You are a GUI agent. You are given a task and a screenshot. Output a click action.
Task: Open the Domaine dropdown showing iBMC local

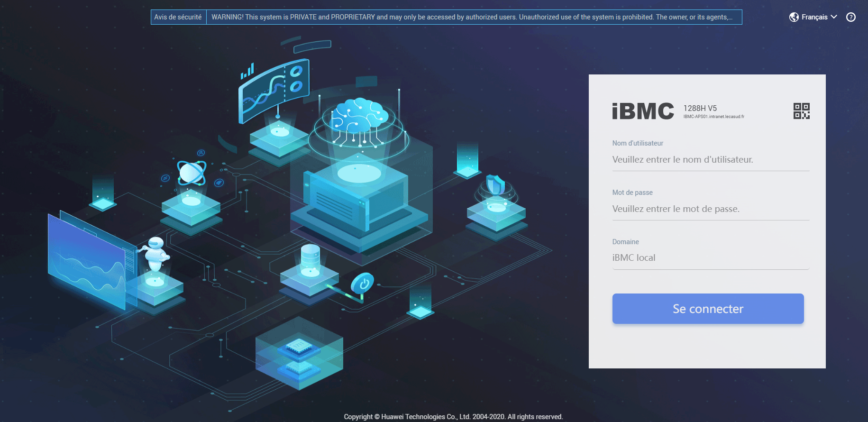[x=710, y=258]
